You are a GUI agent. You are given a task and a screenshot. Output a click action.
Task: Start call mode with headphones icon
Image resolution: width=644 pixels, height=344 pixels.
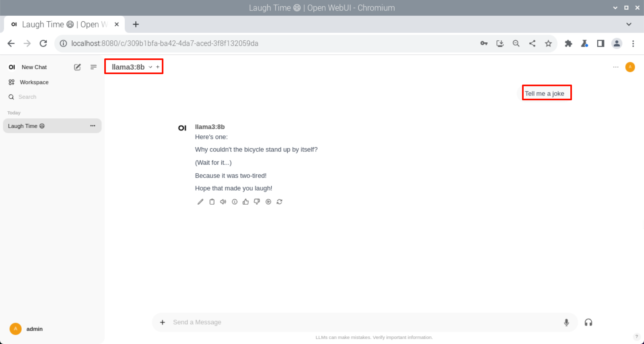point(588,322)
